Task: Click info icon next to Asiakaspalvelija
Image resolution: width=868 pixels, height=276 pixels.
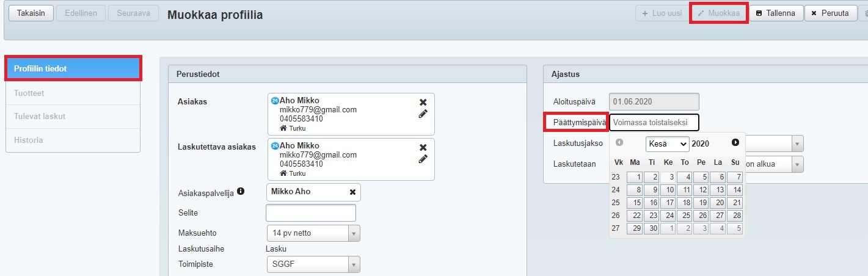Action: 241,192
